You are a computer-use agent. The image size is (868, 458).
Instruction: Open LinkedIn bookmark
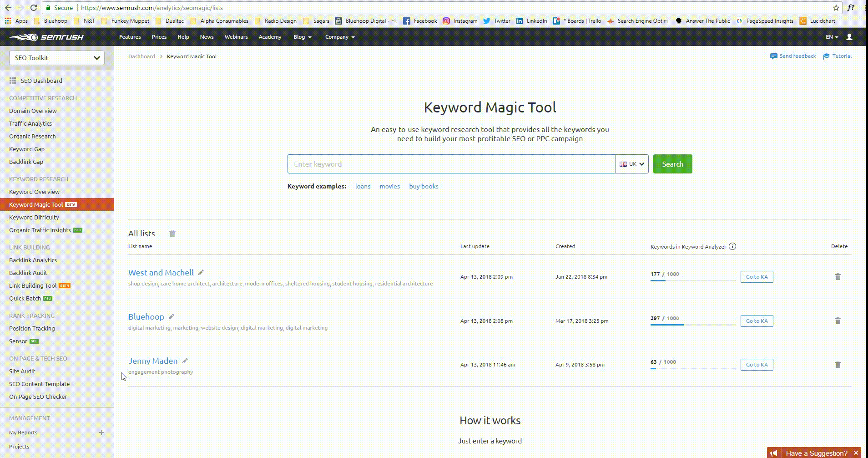click(531, 21)
